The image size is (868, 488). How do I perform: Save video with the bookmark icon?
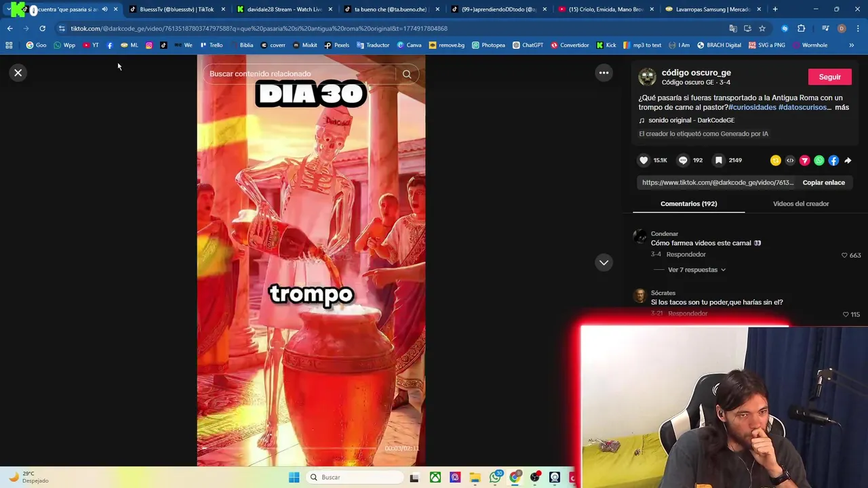(719, 160)
